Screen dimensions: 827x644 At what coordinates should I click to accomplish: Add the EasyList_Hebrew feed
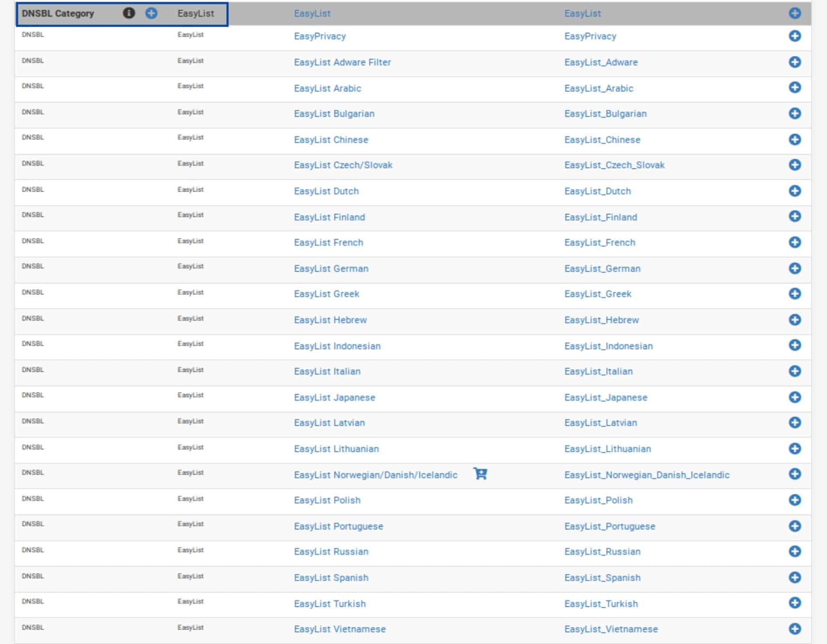click(795, 320)
